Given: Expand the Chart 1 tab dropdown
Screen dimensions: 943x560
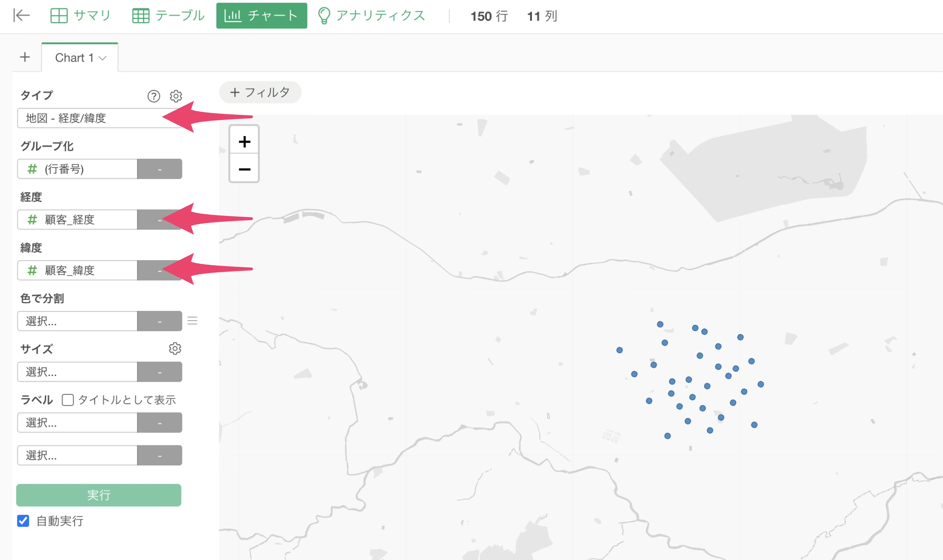Looking at the screenshot, I should click(102, 58).
